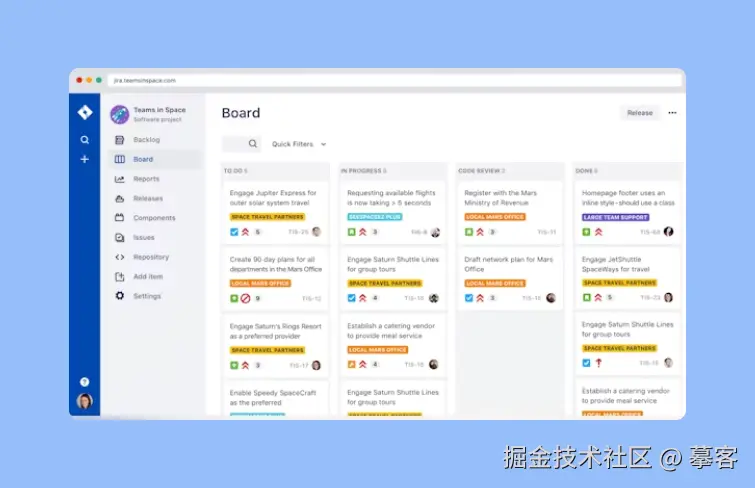The image size is (755, 488).
Task: Click the IN PROGRESS column header
Action: click(364, 171)
